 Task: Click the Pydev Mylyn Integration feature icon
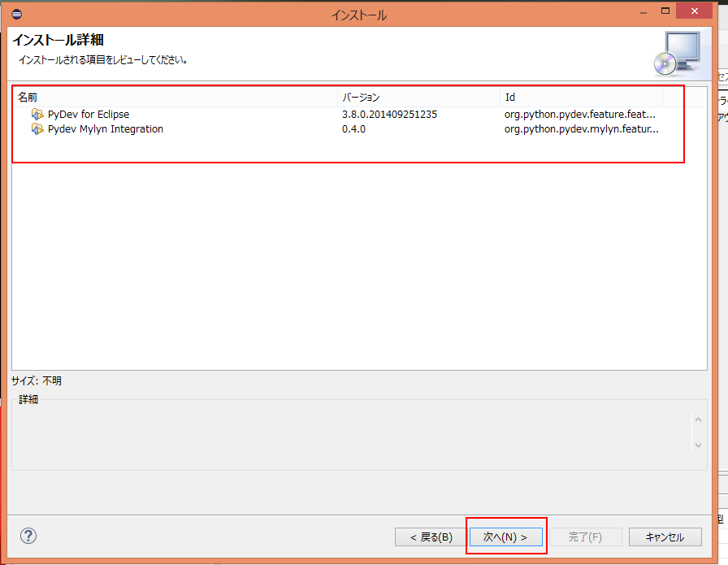click(37, 128)
